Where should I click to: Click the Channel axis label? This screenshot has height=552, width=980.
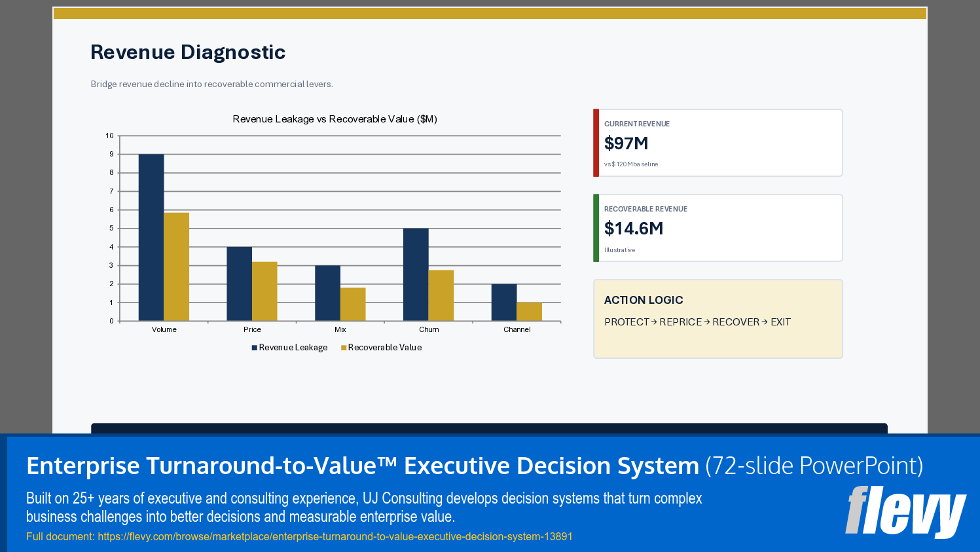click(517, 329)
